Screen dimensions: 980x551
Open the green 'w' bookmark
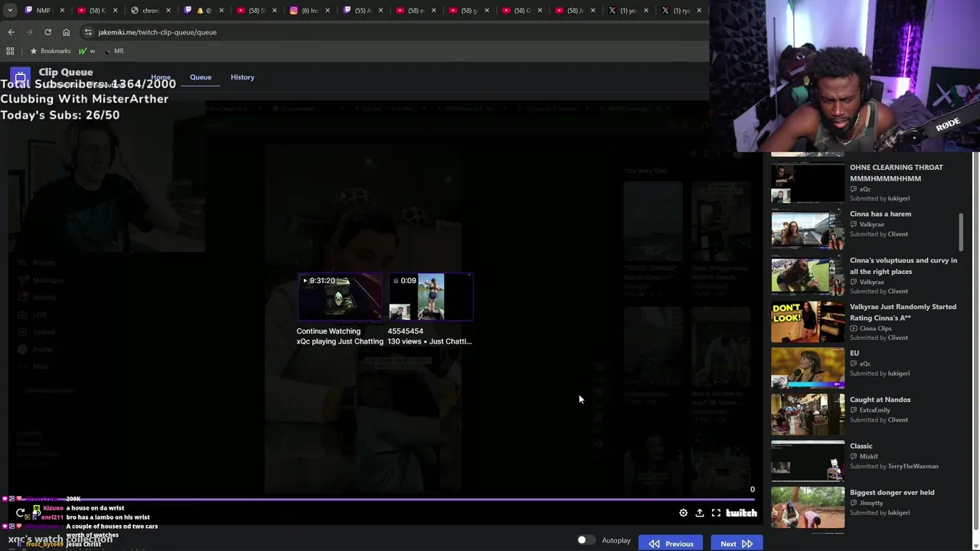point(86,51)
